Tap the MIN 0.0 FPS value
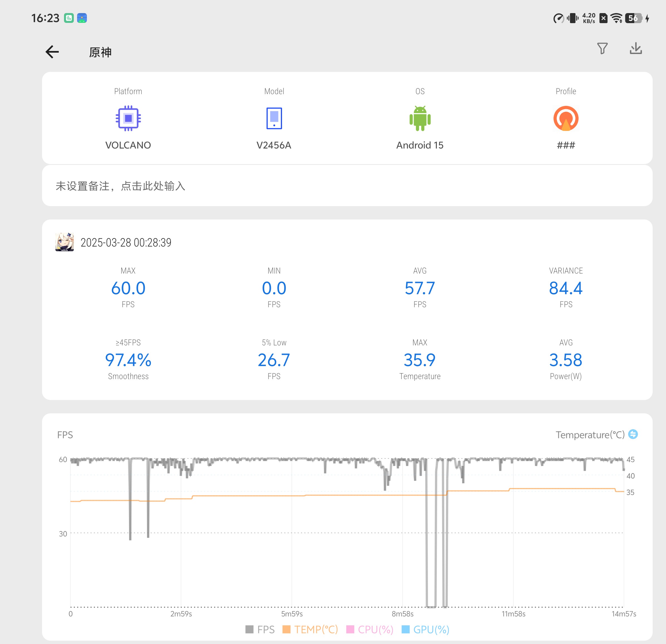Viewport: 666px width, 644px height. pyautogui.click(x=274, y=288)
